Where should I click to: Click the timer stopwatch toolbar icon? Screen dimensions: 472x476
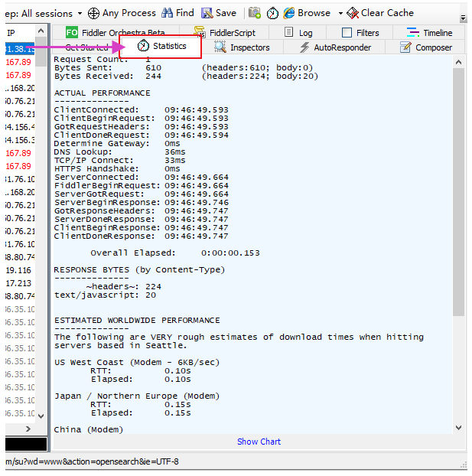coord(272,13)
